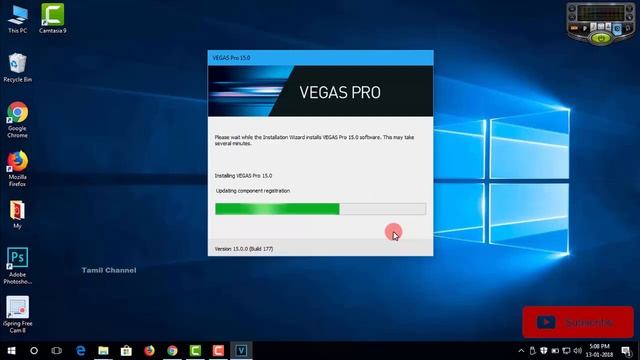Click the "Installing VEGAS Pro 15.0" text
The height and width of the screenshot is (360, 640).
tap(243, 176)
